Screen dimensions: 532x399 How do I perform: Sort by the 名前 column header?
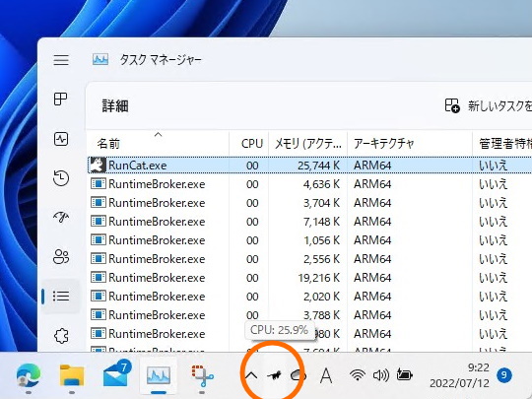click(158, 144)
